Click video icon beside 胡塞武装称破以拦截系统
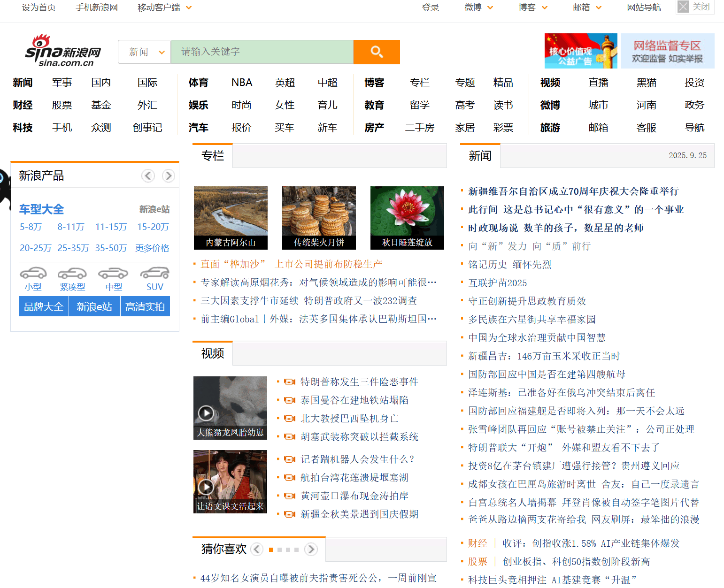 290,437
